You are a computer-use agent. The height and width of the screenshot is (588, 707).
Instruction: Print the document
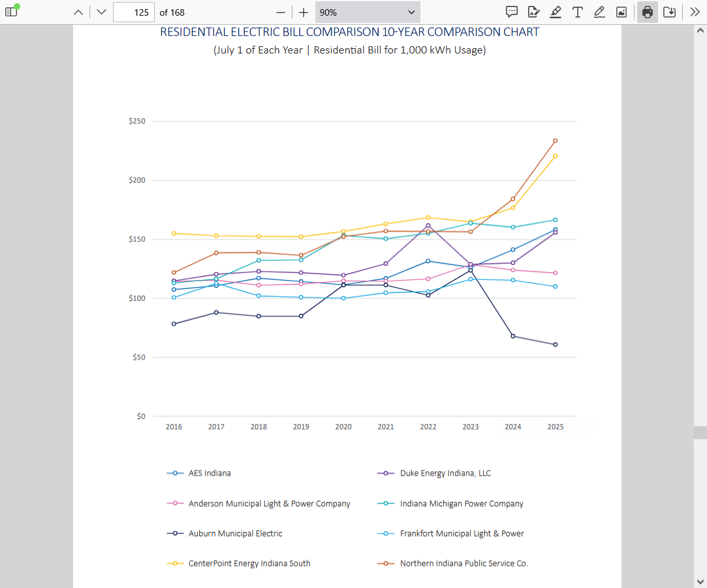coord(647,12)
